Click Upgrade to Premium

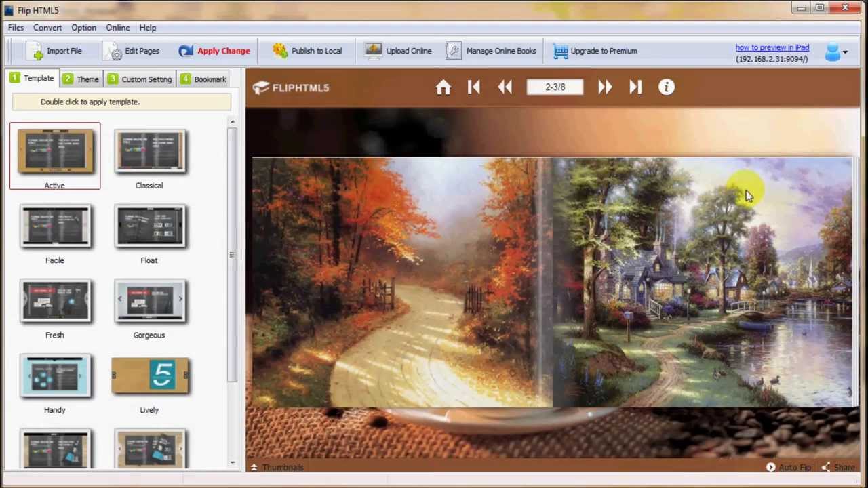click(x=595, y=51)
